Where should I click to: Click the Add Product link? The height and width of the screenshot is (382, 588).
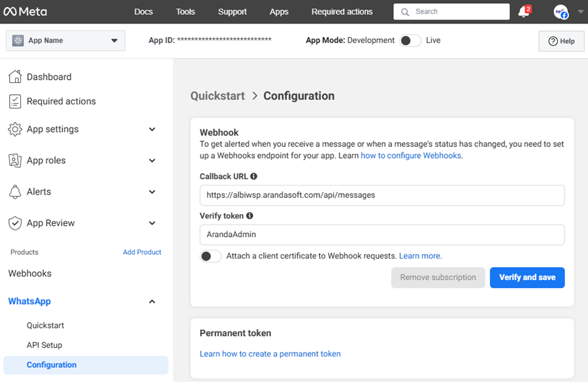click(142, 252)
